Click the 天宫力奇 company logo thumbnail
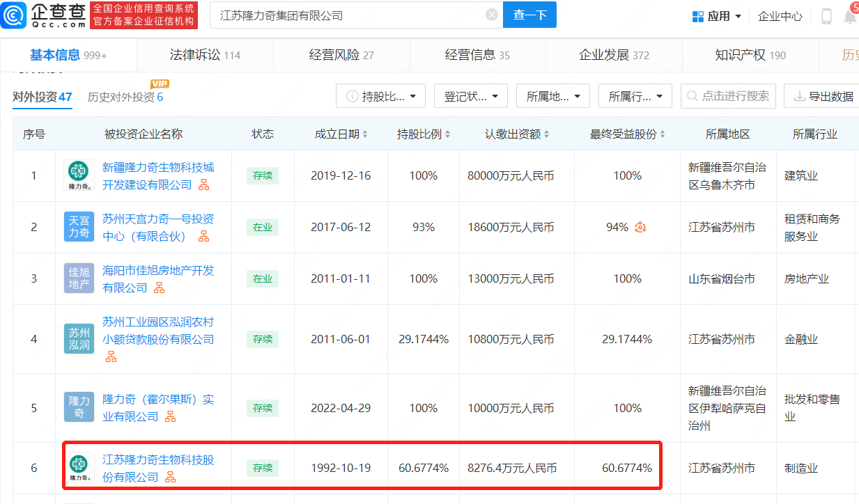The height and width of the screenshot is (504, 859). [79, 227]
